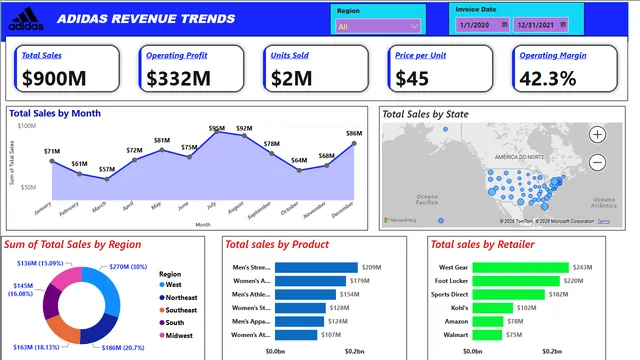Screen dimensions: 640x360
Task: Click the Sum of Total Sales by Region title
Action: click(73, 244)
